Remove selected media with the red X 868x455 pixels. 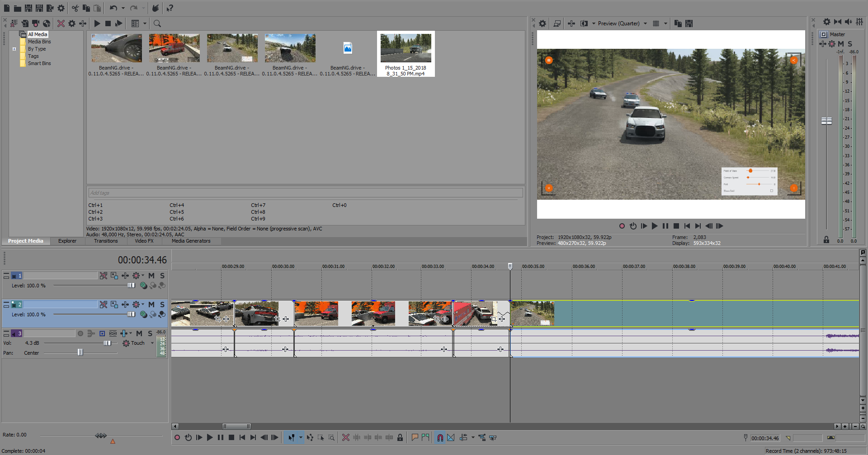[61, 23]
